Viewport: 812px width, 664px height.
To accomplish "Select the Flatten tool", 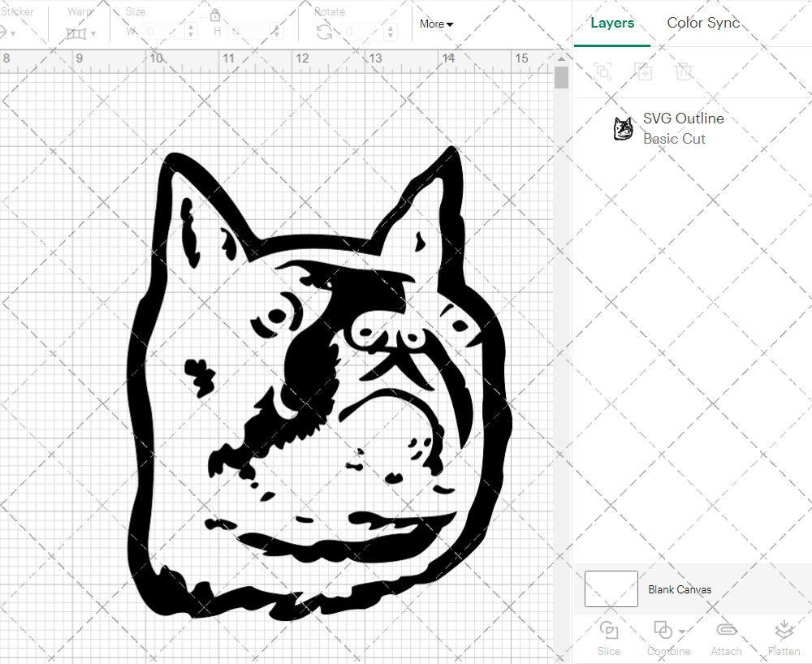I will [784, 638].
